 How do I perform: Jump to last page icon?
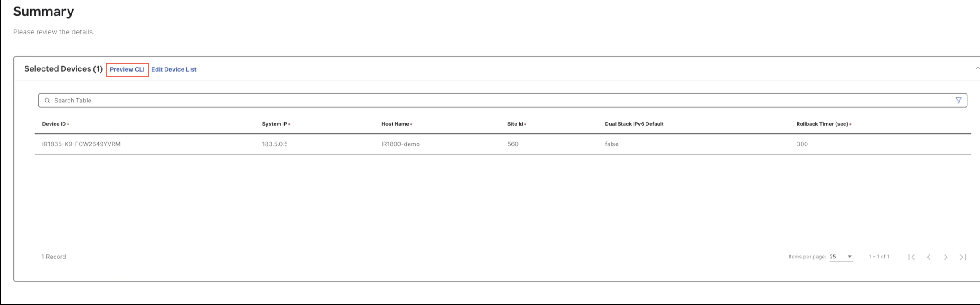pos(963,257)
